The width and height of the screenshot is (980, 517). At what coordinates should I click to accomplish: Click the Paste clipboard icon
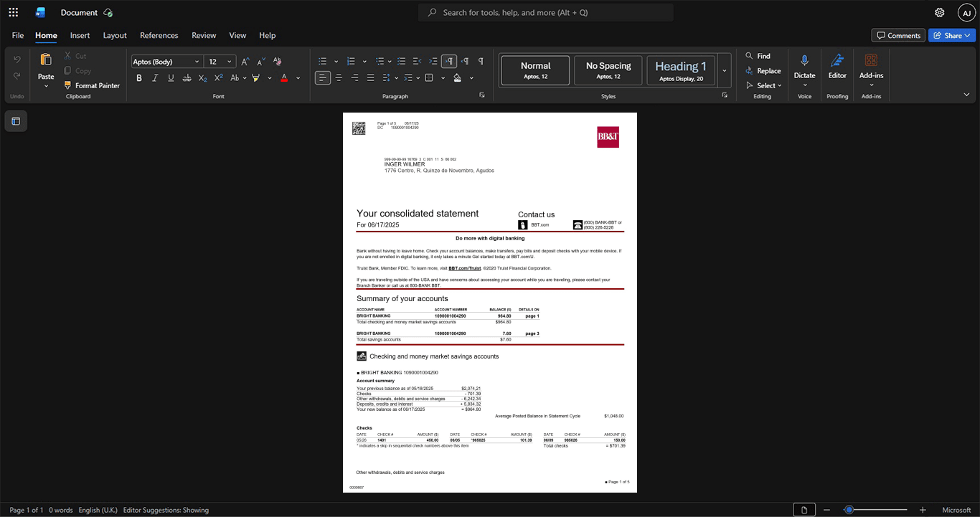point(46,60)
